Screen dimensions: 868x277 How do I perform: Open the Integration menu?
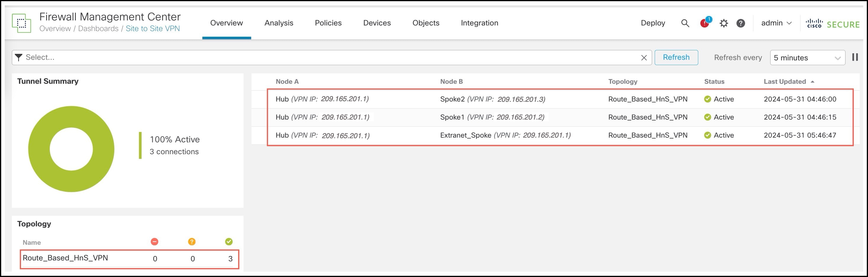[x=480, y=23]
